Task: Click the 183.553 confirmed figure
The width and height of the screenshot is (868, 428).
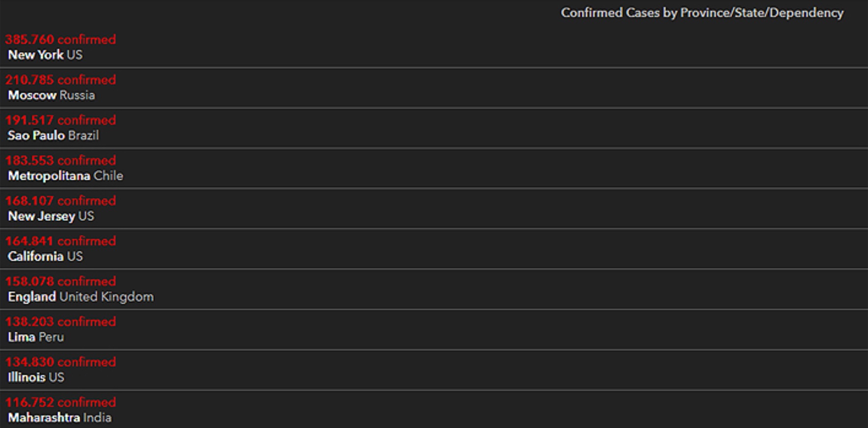Action: (x=60, y=160)
